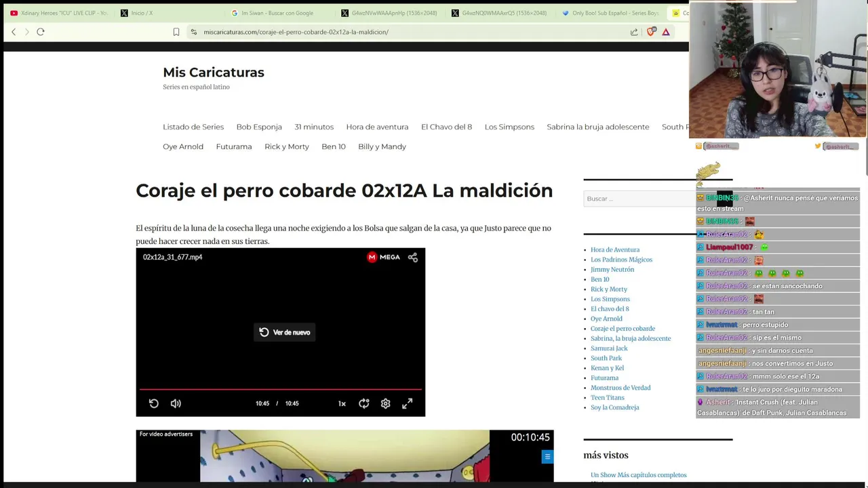The image size is (868, 488).
Task: Open sidebar link Jimmy Neutrón
Action: [612, 269]
